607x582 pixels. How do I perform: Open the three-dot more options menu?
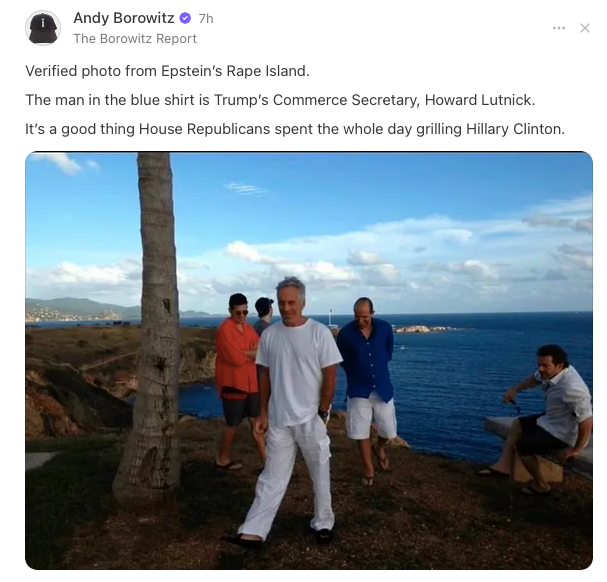point(559,28)
